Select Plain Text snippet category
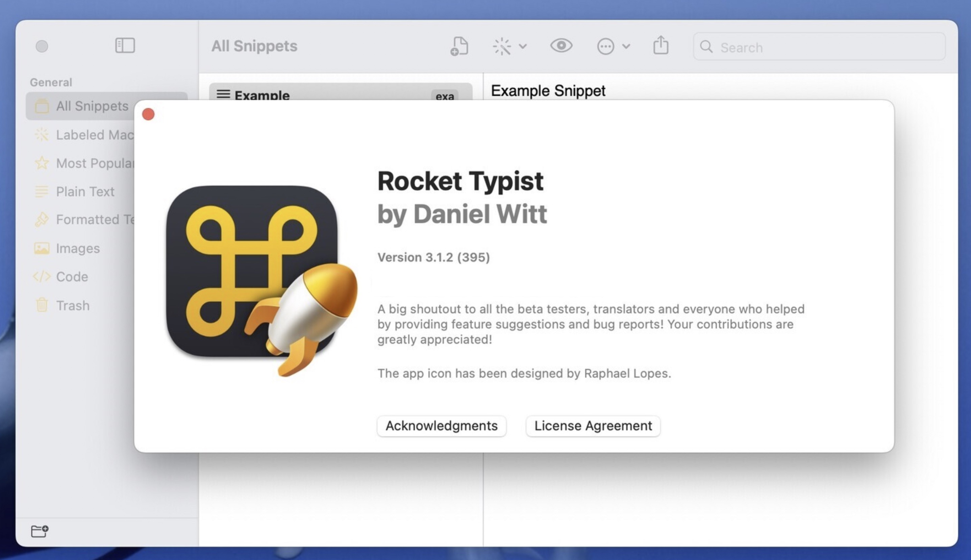971x560 pixels. [85, 191]
